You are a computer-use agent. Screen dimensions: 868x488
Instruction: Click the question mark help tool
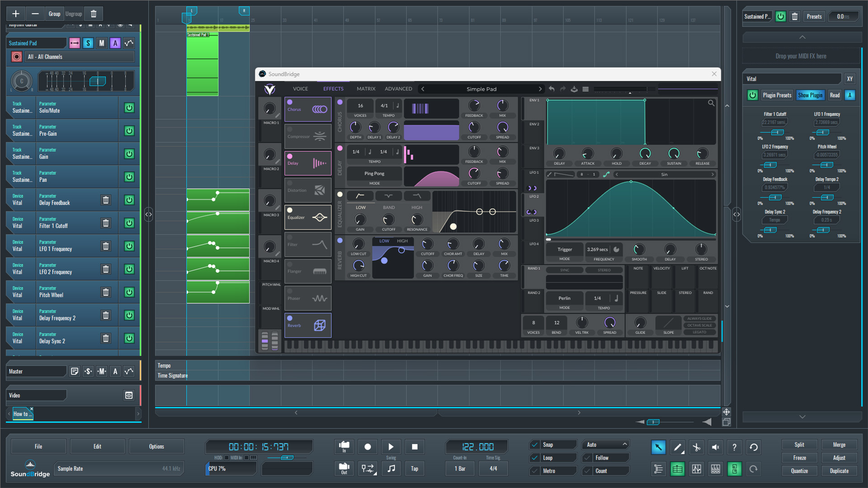point(734,447)
